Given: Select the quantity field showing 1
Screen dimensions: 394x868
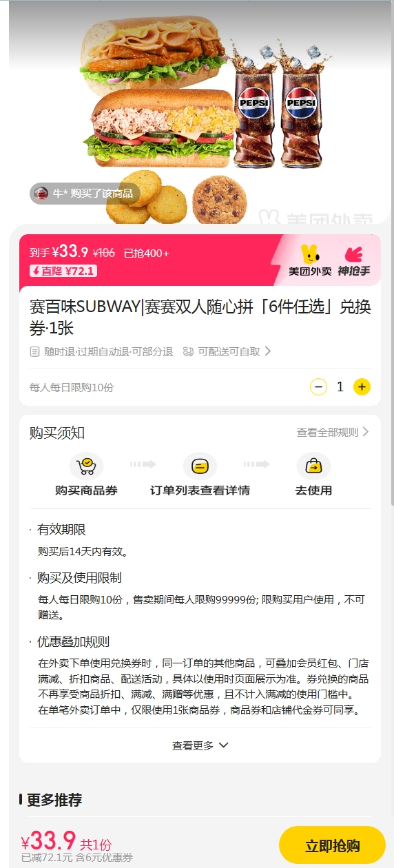Looking at the screenshot, I should click(x=340, y=387).
